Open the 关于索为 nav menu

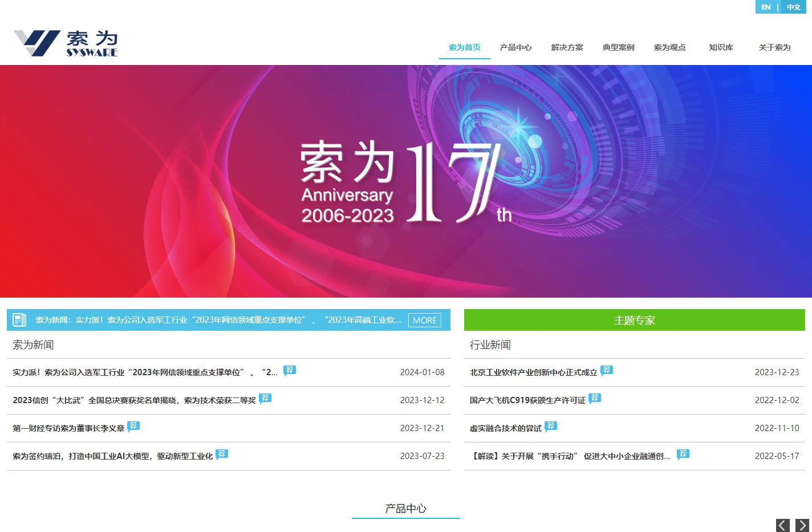tap(774, 47)
